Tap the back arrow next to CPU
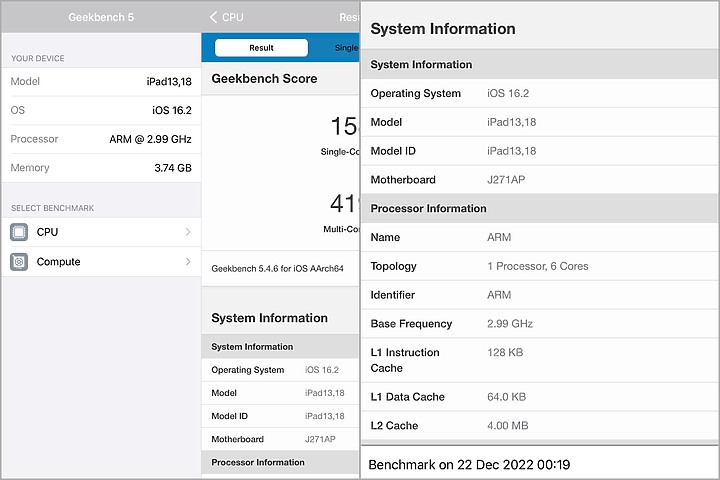This screenshot has height=480, width=720. 213,17
